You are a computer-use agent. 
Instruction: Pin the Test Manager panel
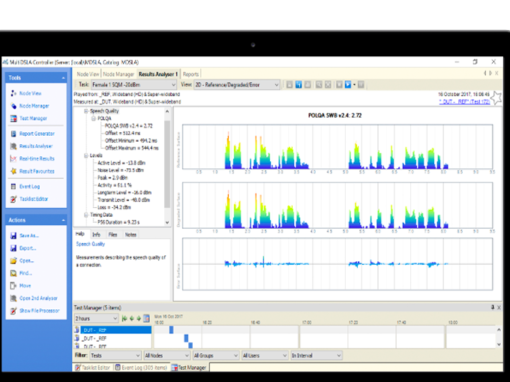pos(493,307)
